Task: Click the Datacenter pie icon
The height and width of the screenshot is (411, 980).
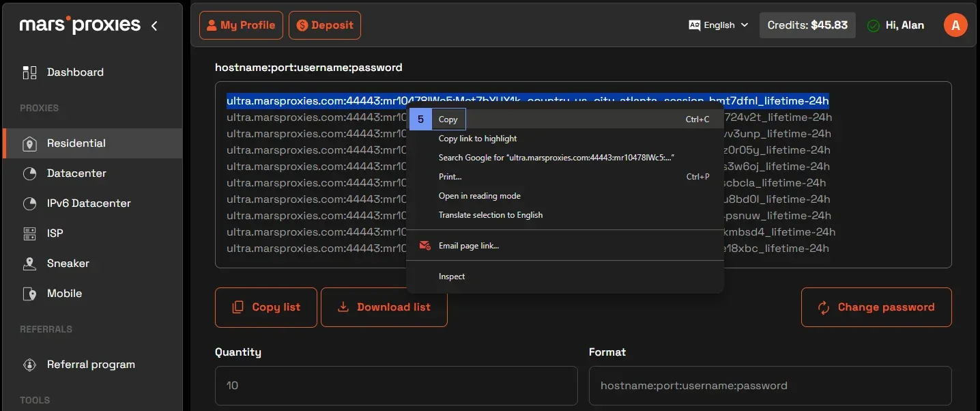Action: coord(29,173)
